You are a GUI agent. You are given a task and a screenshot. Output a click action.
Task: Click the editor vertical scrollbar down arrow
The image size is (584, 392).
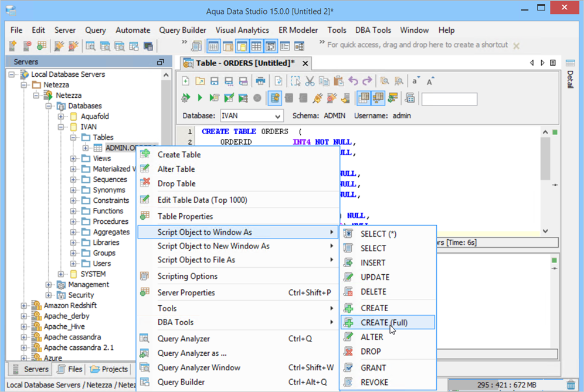click(545, 231)
